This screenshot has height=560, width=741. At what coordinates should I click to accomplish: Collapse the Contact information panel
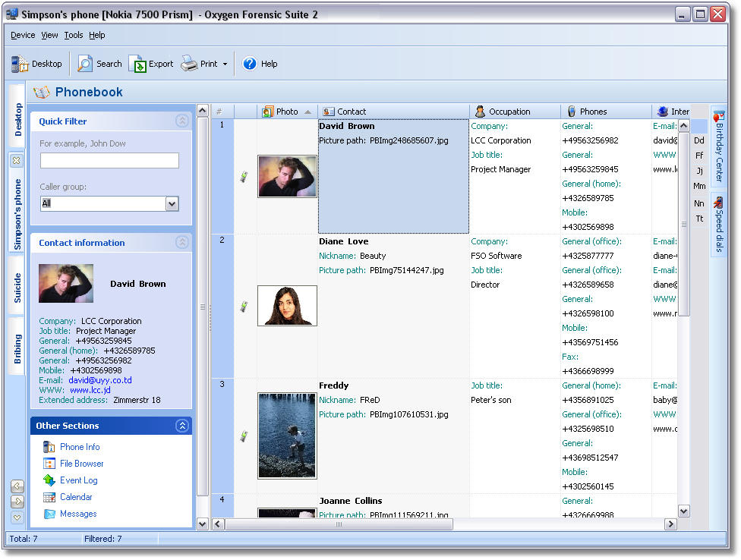pyautogui.click(x=182, y=242)
